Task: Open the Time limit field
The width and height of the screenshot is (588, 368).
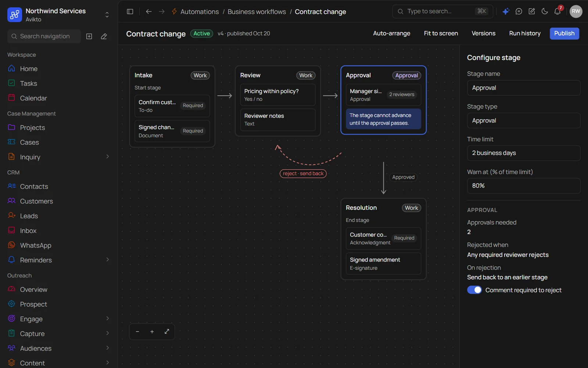Action: (x=524, y=153)
